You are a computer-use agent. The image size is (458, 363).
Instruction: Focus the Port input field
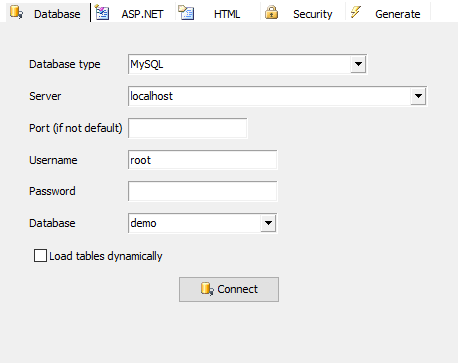coord(188,128)
